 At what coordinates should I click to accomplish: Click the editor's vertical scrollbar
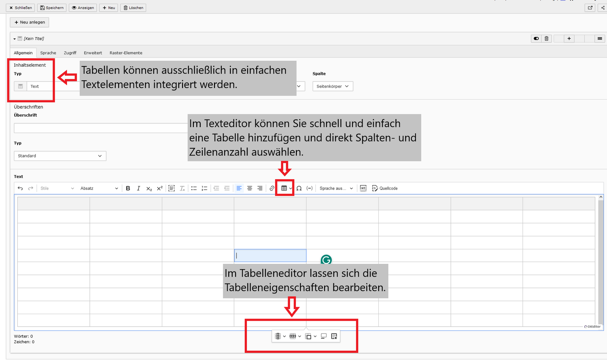pyautogui.click(x=601, y=262)
